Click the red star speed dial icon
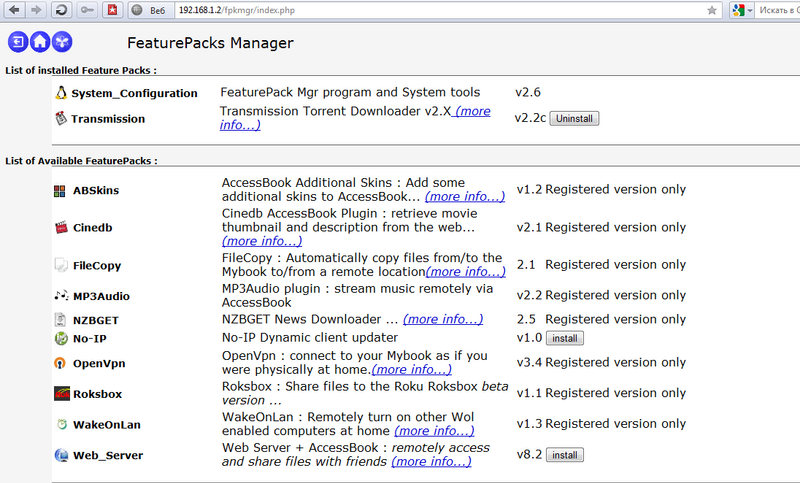This screenshot has height=483, width=800. pyautogui.click(x=113, y=10)
